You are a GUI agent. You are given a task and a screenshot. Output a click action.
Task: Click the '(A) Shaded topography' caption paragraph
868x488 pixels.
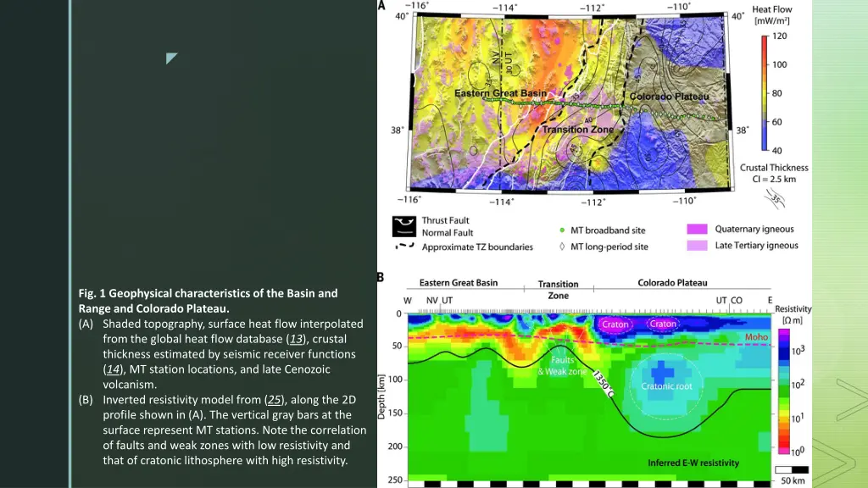point(222,354)
